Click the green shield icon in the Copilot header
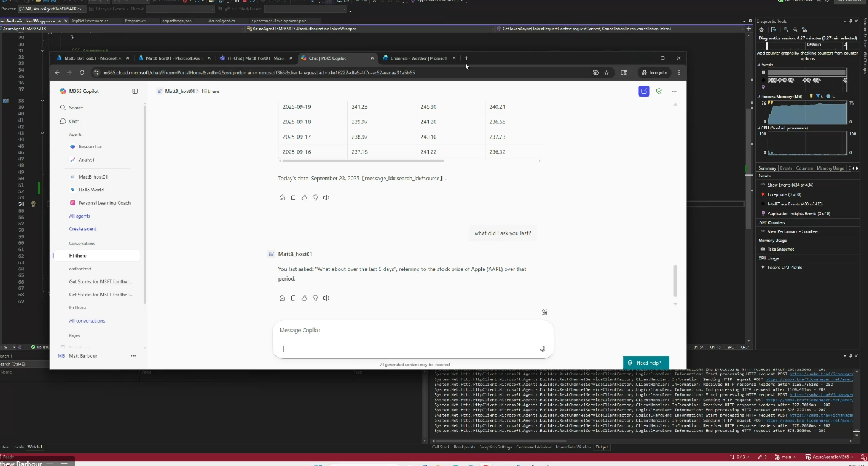The height and width of the screenshot is (466, 868). pyautogui.click(x=659, y=91)
